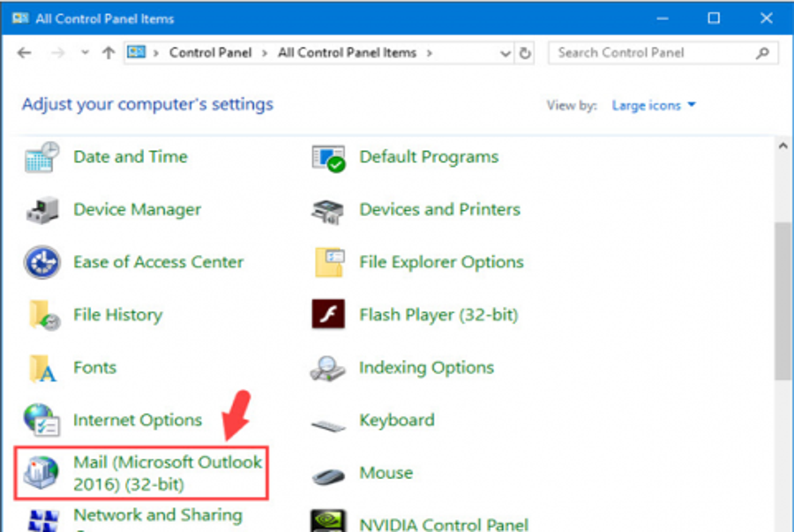This screenshot has height=532, width=794.
Task: Click the Internet Options globe icon
Action: coord(41,420)
